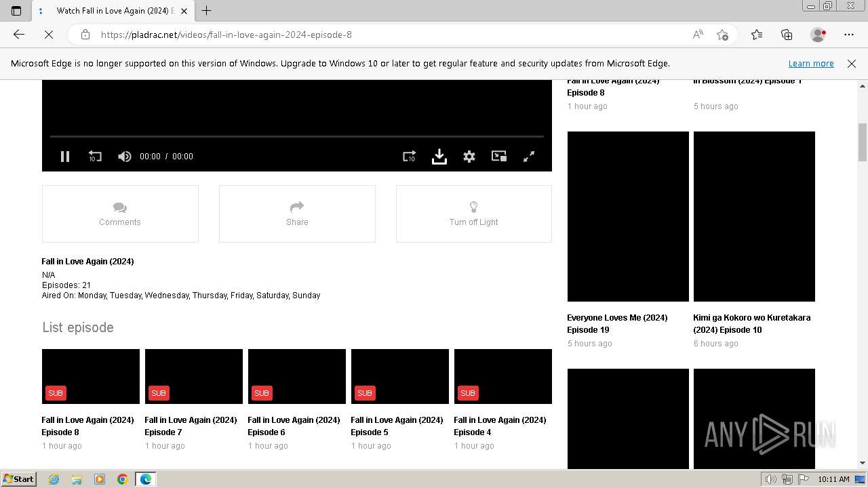Pause the video player
The width and height of the screenshot is (868, 488).
(x=65, y=157)
